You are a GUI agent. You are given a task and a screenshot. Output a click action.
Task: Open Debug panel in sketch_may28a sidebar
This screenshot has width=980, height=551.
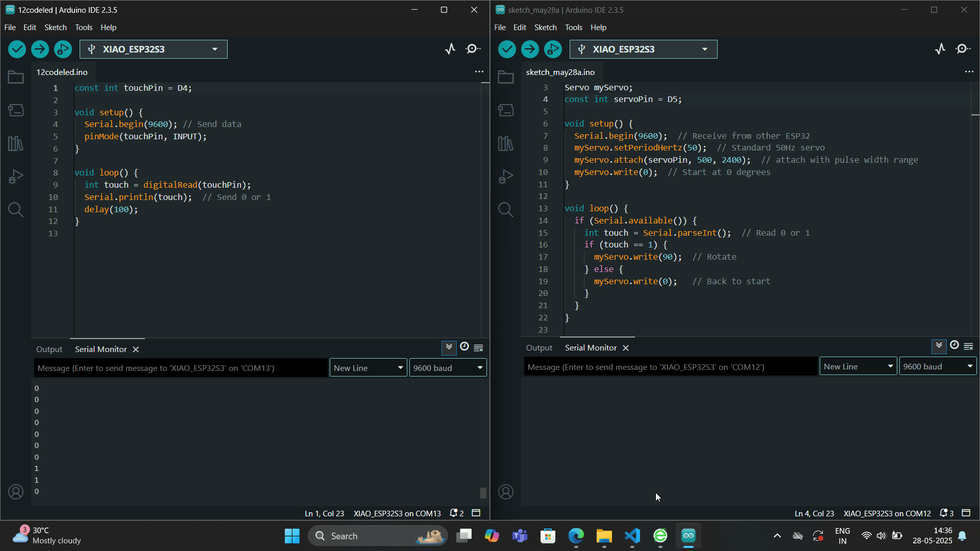coord(506,177)
